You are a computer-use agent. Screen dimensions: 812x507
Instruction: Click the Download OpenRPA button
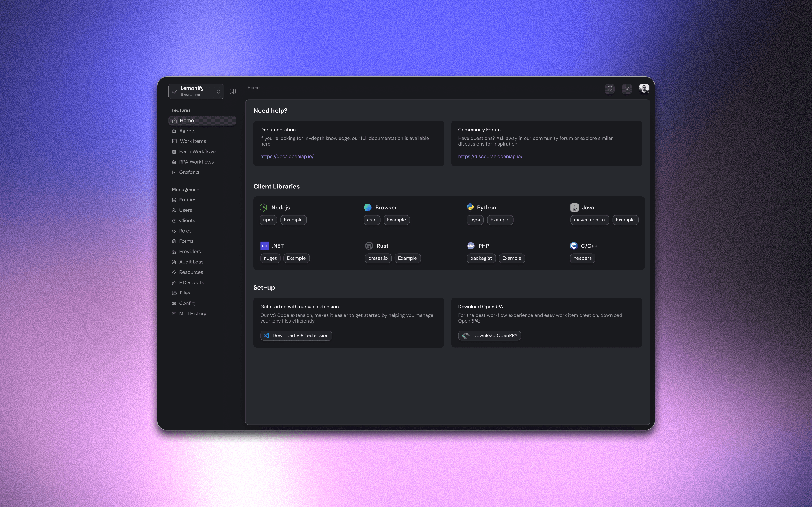point(489,336)
